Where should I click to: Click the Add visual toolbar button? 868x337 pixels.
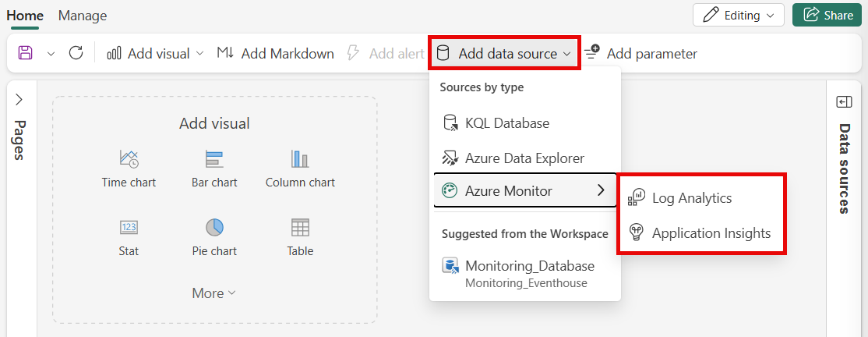click(155, 54)
